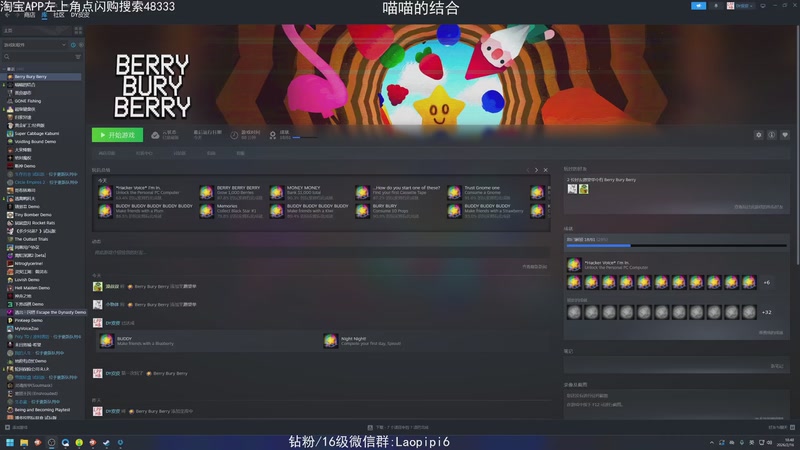The image size is (800, 450).
Task: Open advanced filter options icon
Action: click(x=78, y=57)
